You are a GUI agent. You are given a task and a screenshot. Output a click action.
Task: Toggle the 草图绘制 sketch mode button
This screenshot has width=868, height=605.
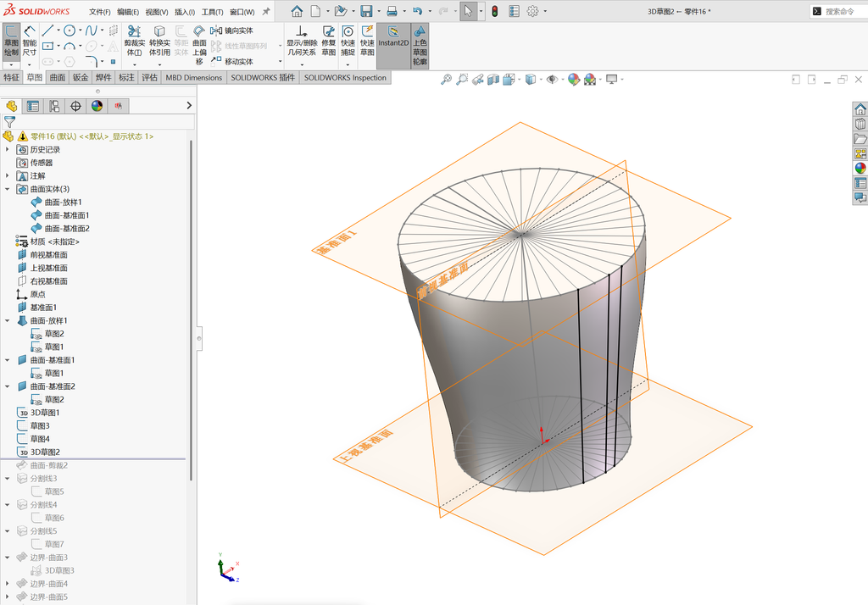11,41
